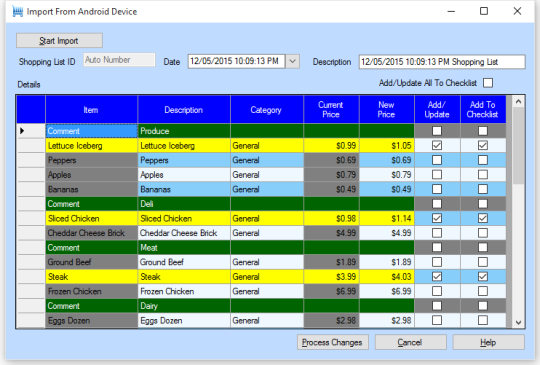
Task: Select the Lettuce Iceberg item cell
Action: tap(91, 146)
